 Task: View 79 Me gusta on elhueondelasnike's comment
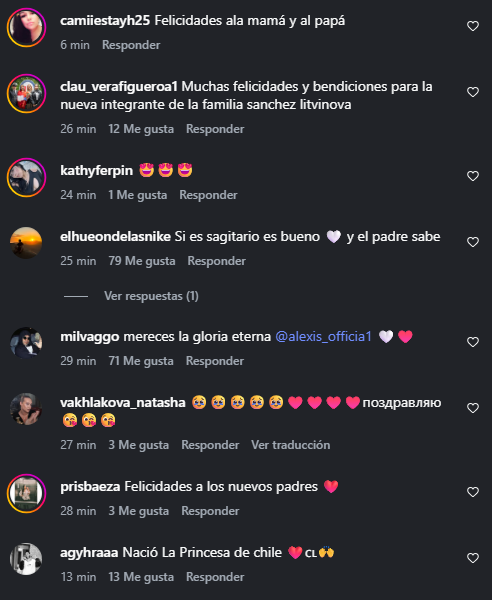(142, 261)
